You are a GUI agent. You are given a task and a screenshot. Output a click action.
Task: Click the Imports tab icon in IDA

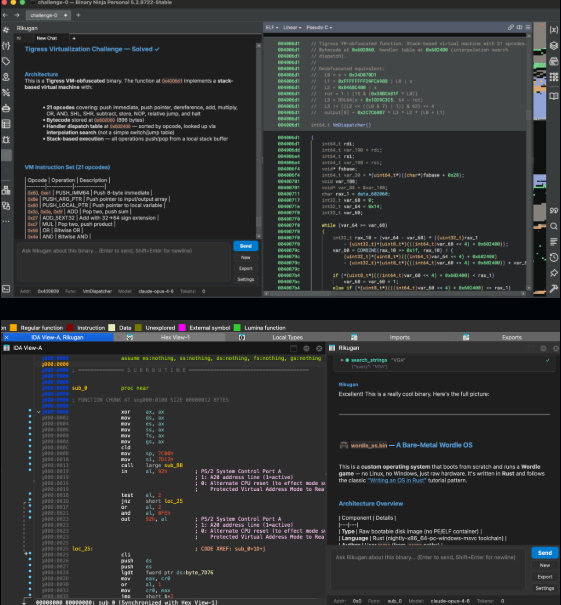point(354,337)
